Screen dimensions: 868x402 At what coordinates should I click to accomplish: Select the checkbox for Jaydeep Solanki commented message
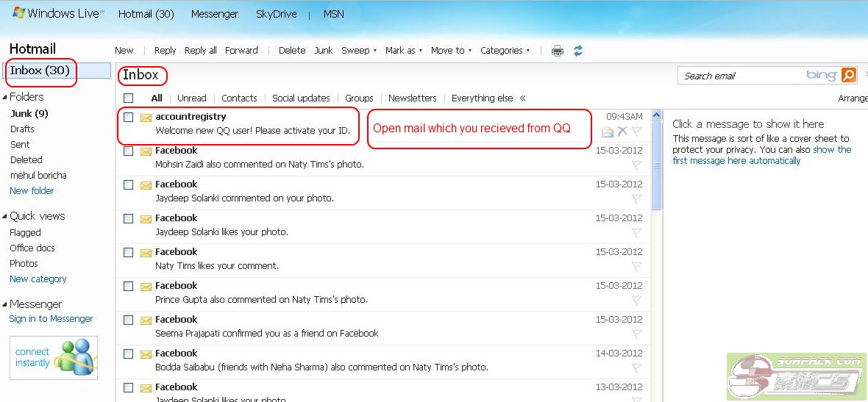(129, 184)
